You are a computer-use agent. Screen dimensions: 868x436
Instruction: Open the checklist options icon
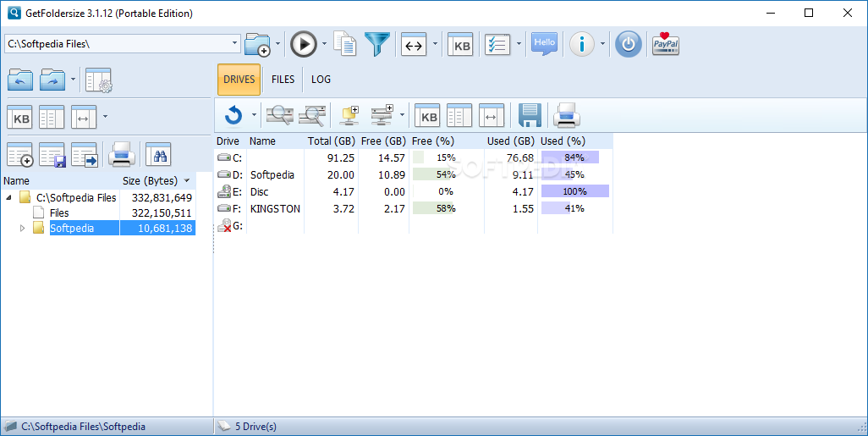tap(497, 44)
